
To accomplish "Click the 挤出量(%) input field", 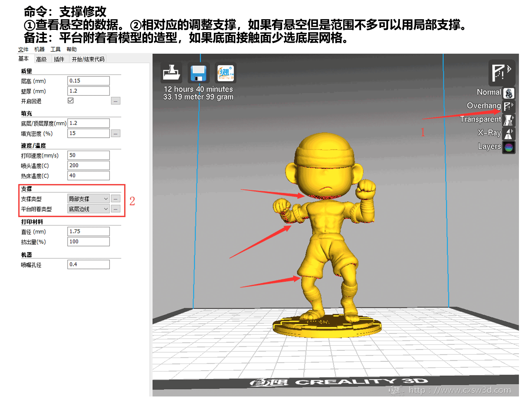I will click(88, 241).
